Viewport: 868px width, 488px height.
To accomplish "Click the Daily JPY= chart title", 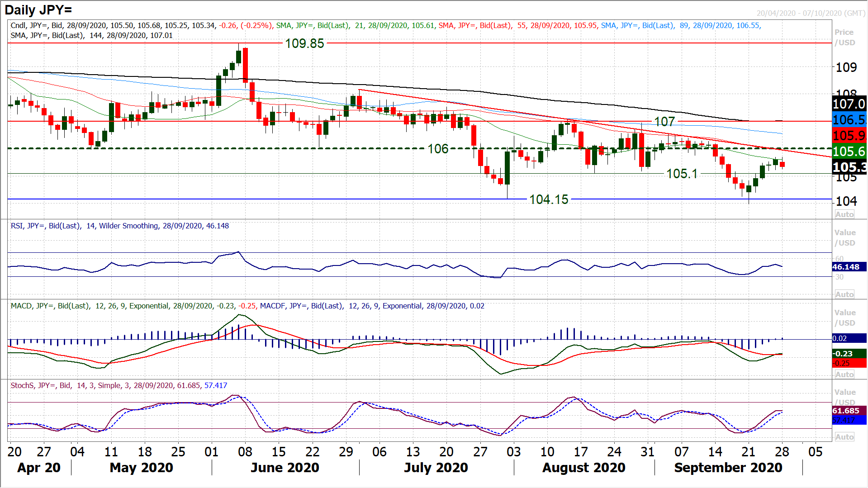I will [38, 10].
